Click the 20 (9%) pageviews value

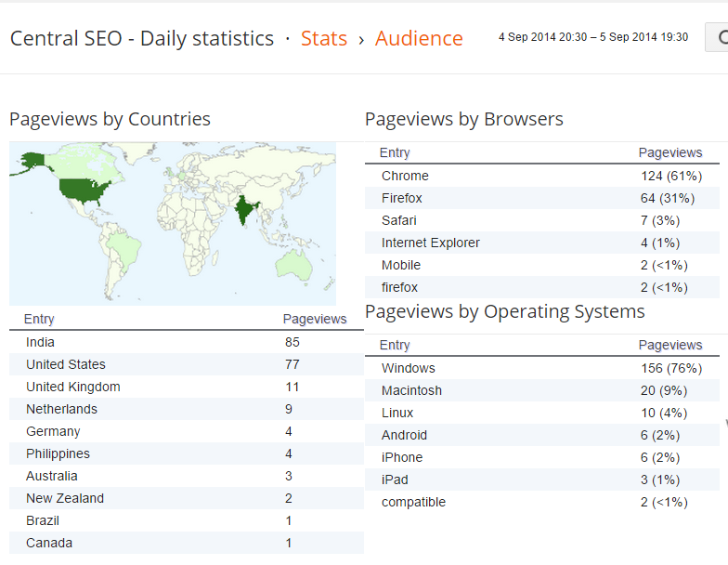coord(664,390)
